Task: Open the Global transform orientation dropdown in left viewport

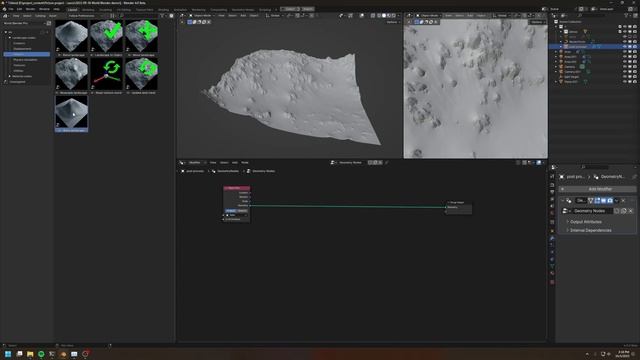Action: click(275, 16)
